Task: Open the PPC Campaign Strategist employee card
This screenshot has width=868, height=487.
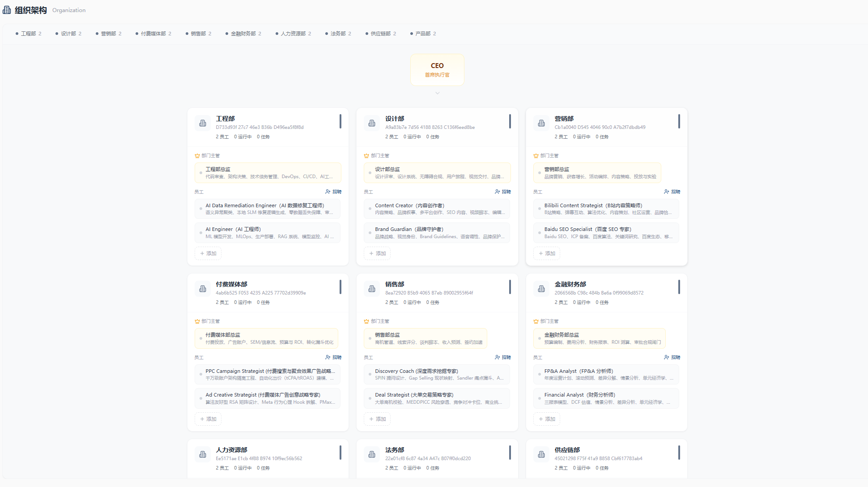Action: (268, 375)
